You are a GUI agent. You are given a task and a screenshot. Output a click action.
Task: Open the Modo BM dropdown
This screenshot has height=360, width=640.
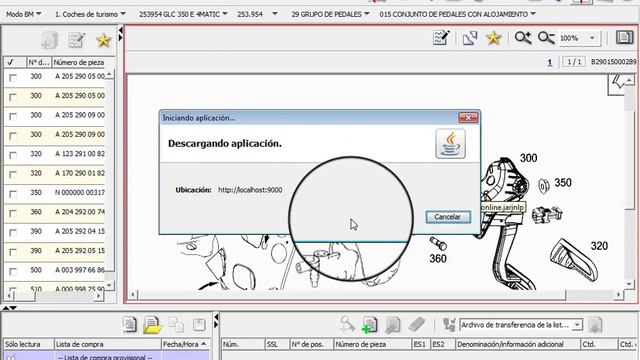tap(24, 14)
